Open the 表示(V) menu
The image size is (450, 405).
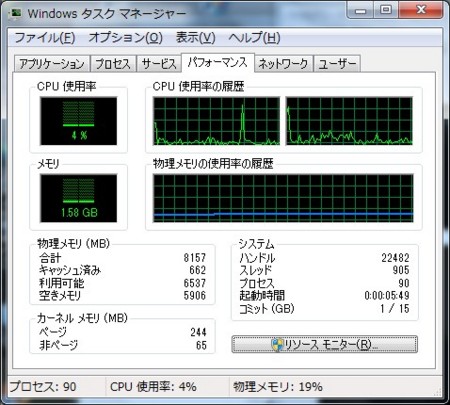click(x=195, y=37)
